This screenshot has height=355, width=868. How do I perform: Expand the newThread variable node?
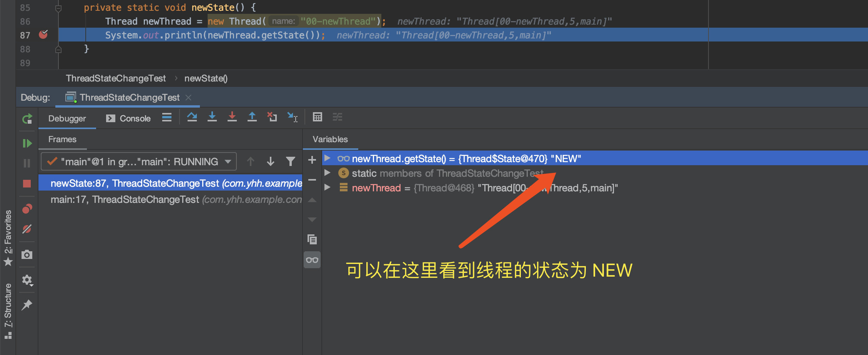tap(328, 187)
